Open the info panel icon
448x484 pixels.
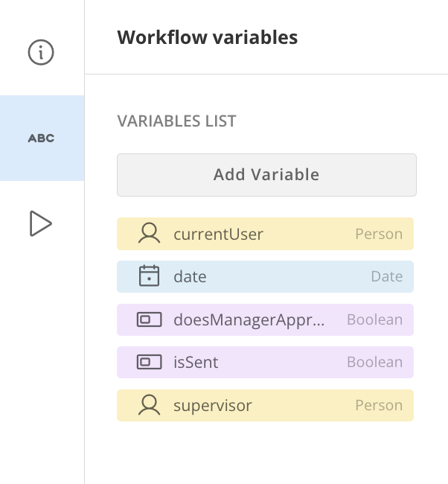coord(41,53)
